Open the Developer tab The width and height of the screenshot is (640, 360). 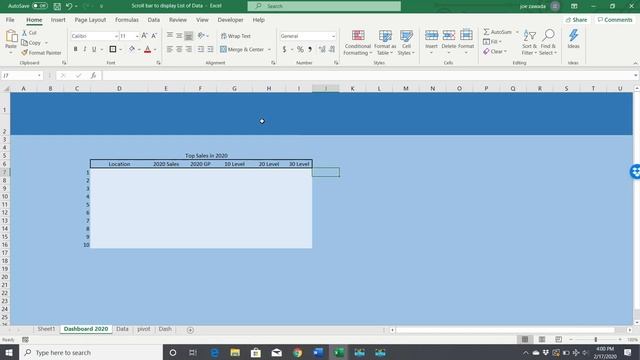coord(230,20)
